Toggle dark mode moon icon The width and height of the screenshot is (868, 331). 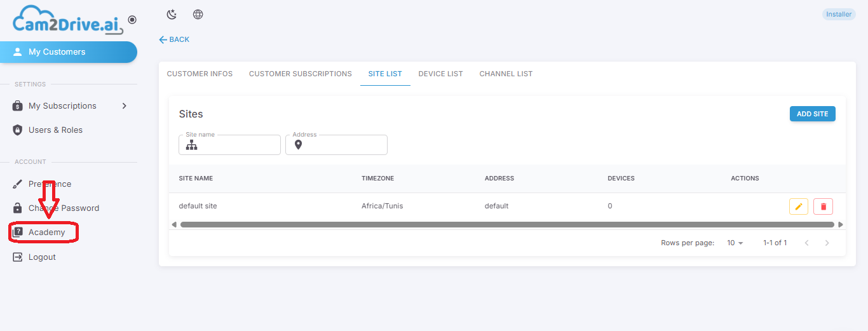[172, 15]
